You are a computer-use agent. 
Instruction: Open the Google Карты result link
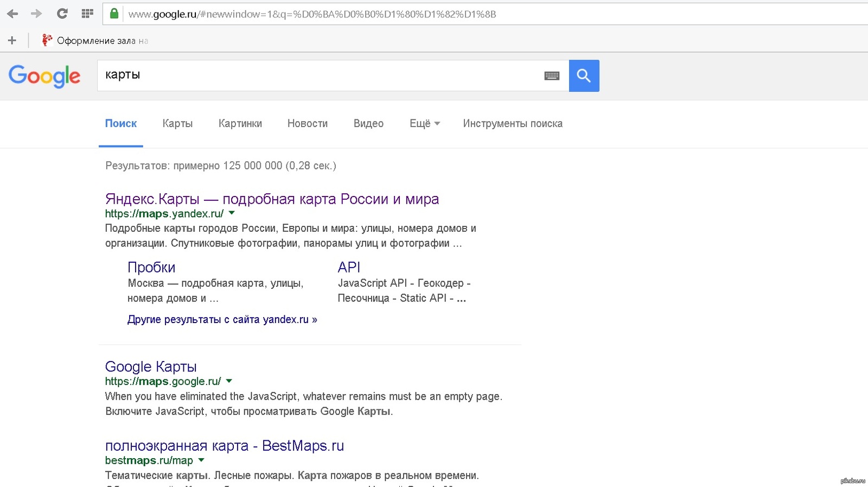coord(151,366)
